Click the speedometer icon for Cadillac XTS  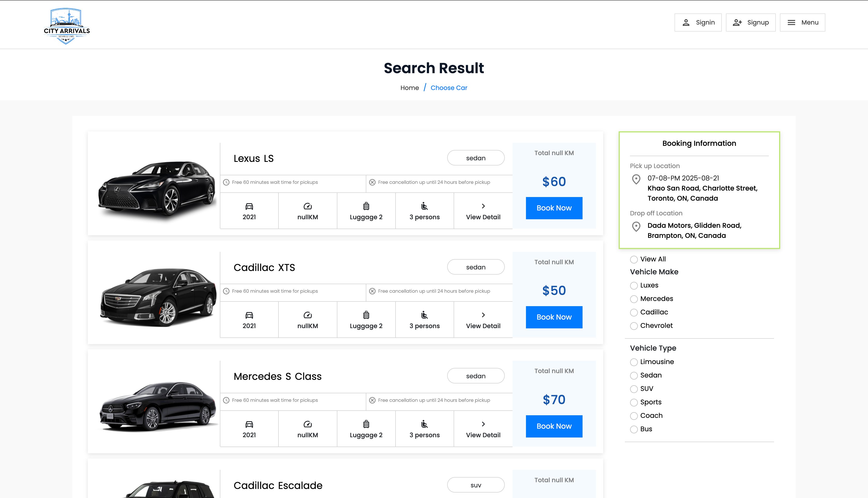tap(308, 315)
